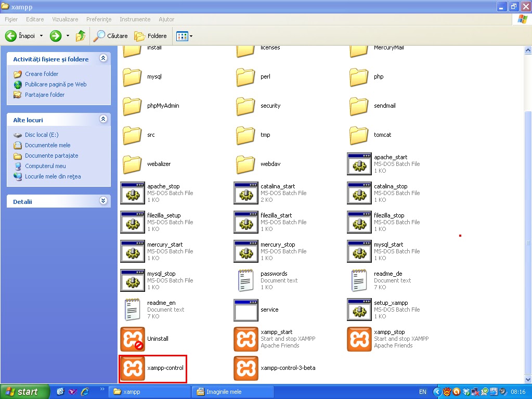Select the webalizer folder icon

(x=132, y=164)
